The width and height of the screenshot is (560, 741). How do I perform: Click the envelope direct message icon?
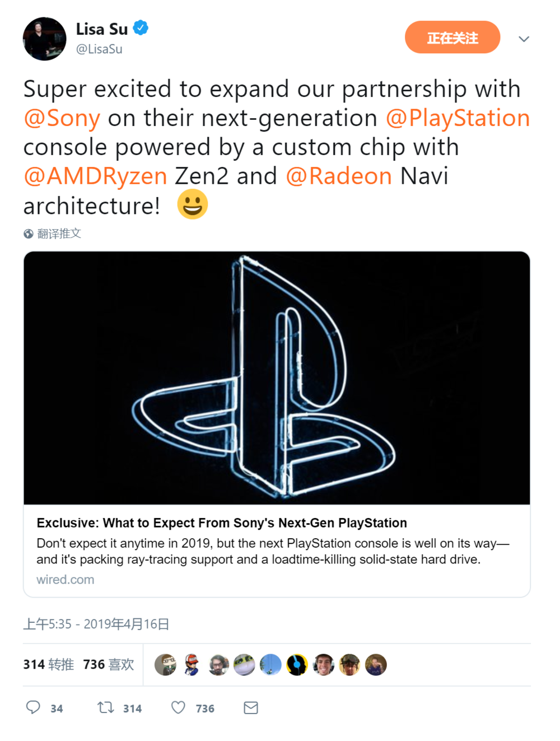251,708
